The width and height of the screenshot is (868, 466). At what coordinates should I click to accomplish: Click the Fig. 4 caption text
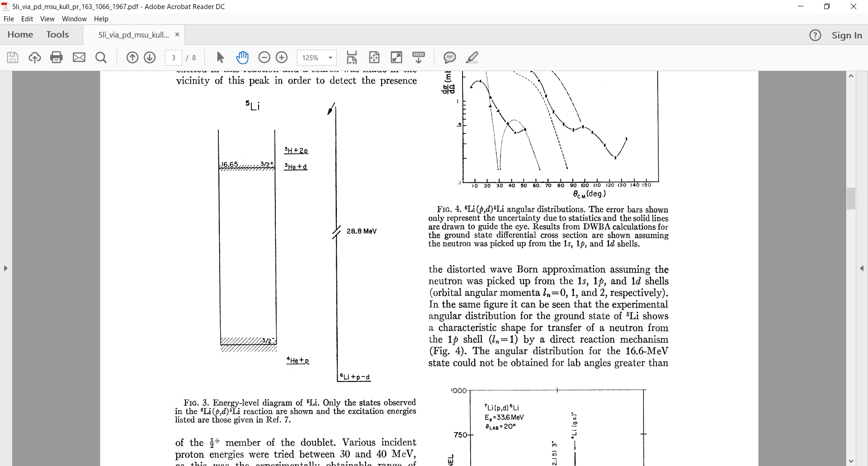(548, 227)
